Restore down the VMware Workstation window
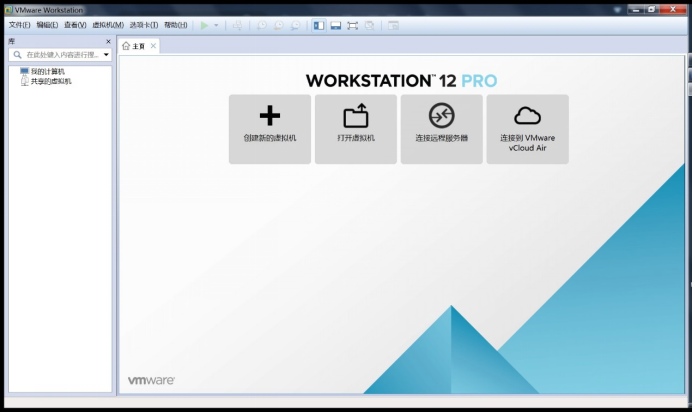The height and width of the screenshot is (412, 693). [x=652, y=9]
